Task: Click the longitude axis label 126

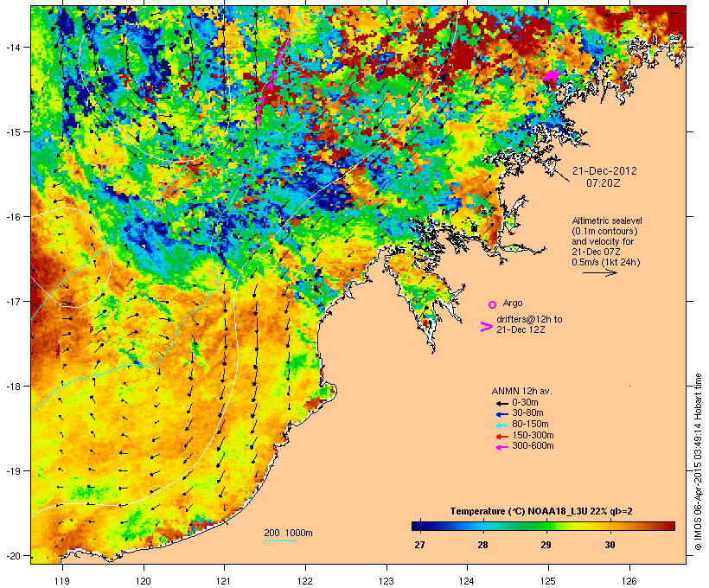Action: pyautogui.click(x=629, y=581)
